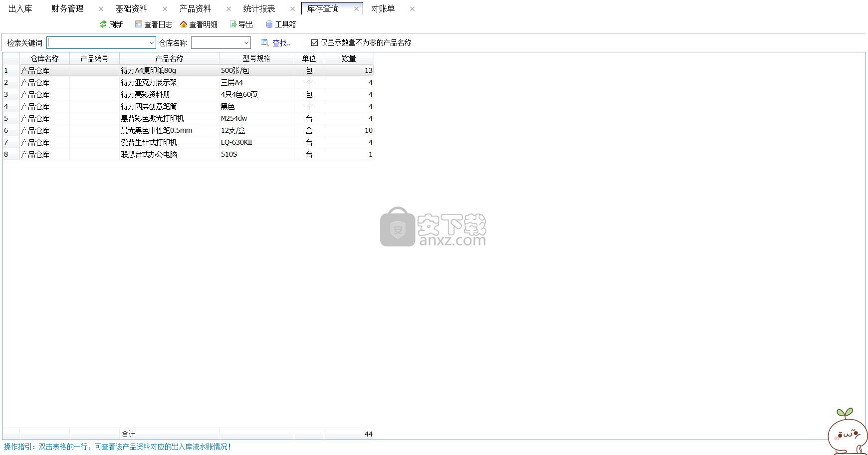Image resolution: width=868 pixels, height=455 pixels.
Task: Sort by 产品编号 column header
Action: click(94, 58)
